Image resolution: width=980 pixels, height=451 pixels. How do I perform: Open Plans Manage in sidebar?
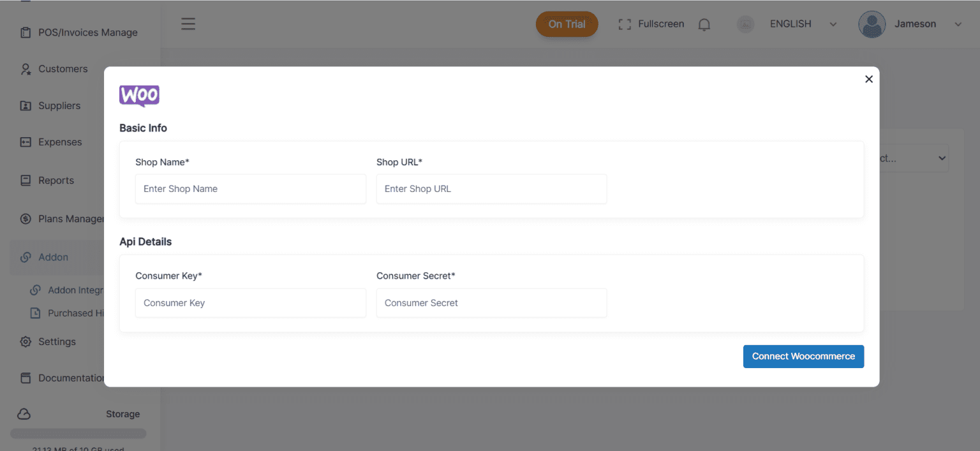tap(62, 219)
